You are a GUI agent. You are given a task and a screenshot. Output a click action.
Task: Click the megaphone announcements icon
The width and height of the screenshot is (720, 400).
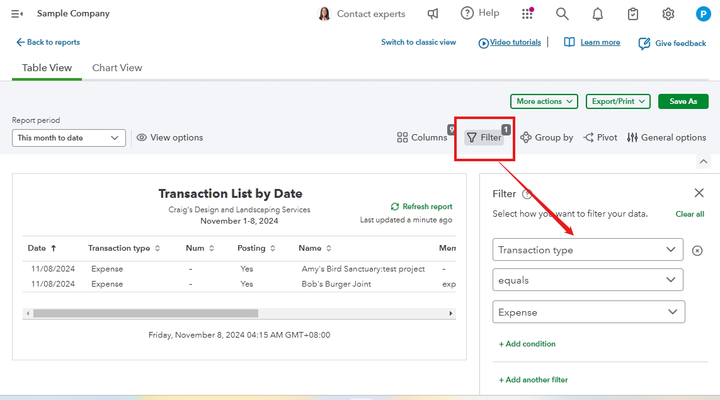(433, 14)
